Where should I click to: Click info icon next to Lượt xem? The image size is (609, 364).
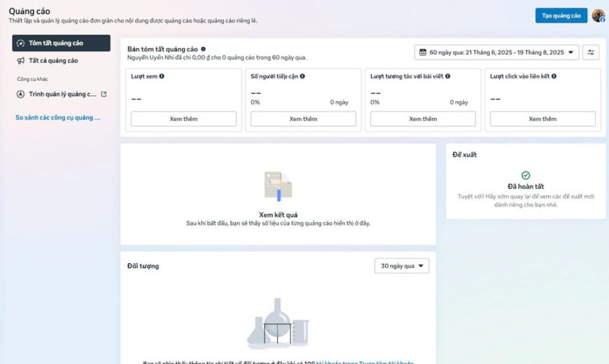click(x=162, y=76)
